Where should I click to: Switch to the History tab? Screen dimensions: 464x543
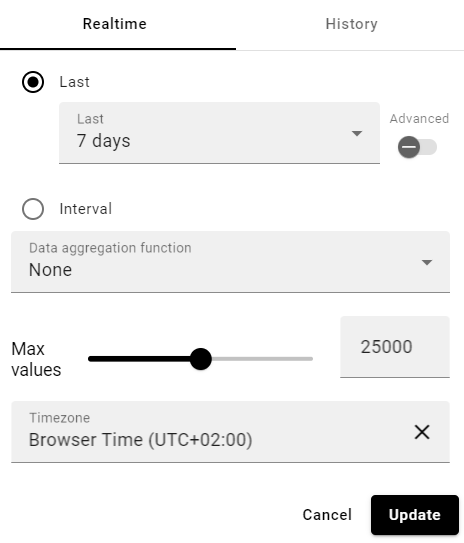(351, 24)
